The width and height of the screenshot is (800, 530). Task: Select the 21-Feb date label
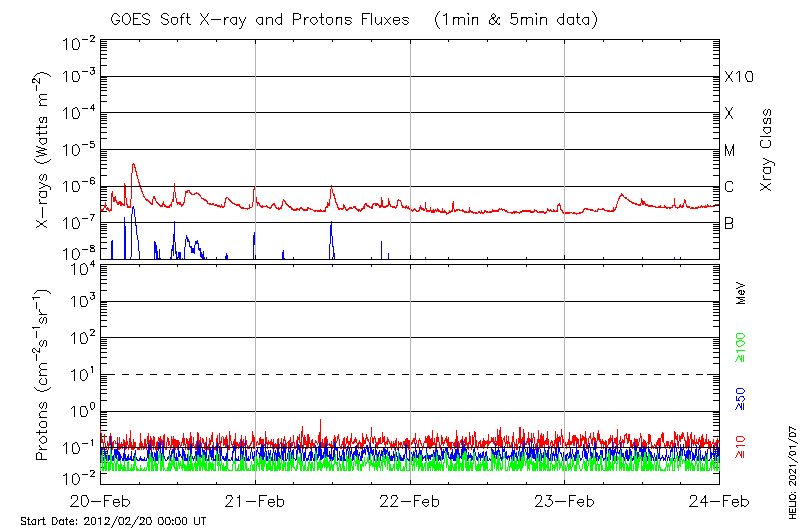[256, 501]
